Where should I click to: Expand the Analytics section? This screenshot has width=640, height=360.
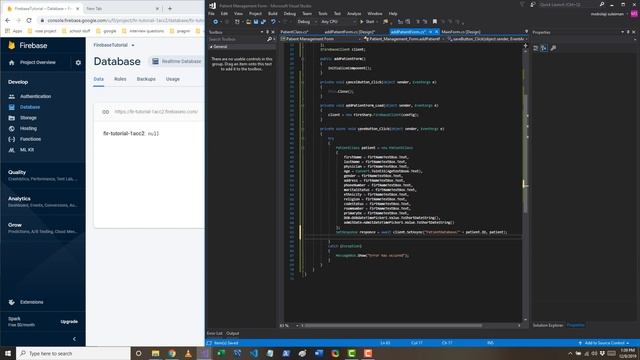coord(42,202)
